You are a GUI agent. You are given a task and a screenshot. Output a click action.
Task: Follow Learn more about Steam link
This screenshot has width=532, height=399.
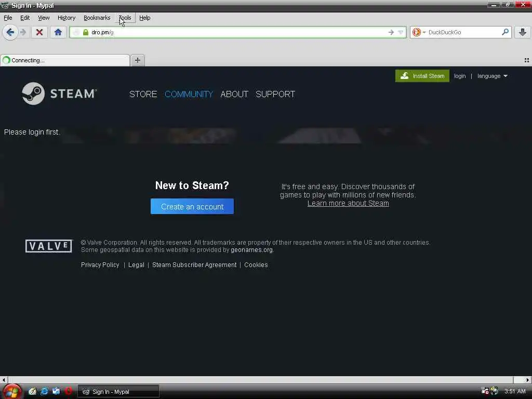pyautogui.click(x=348, y=203)
